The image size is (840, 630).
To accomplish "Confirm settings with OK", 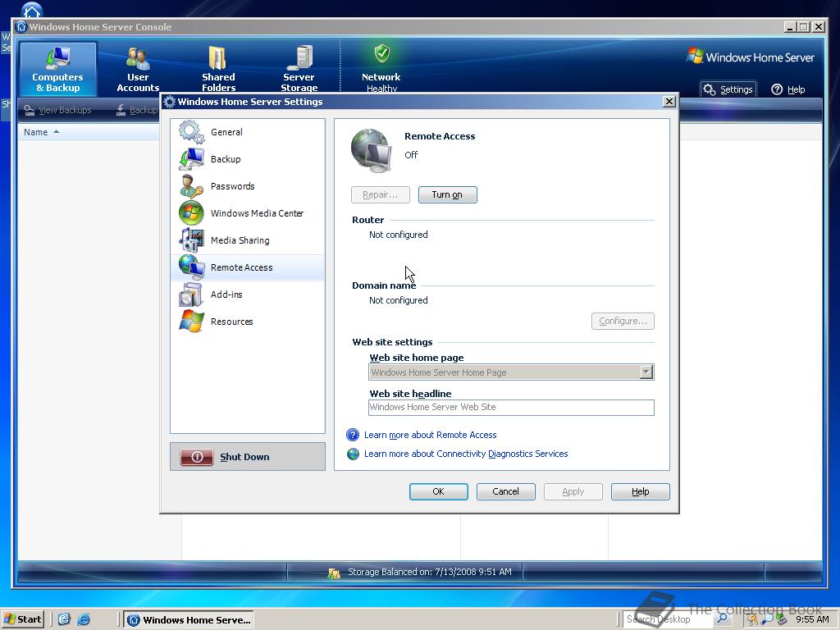I will (x=438, y=491).
